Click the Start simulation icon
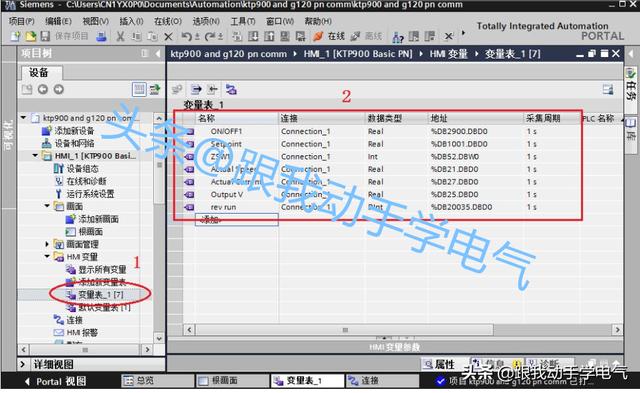 285,36
